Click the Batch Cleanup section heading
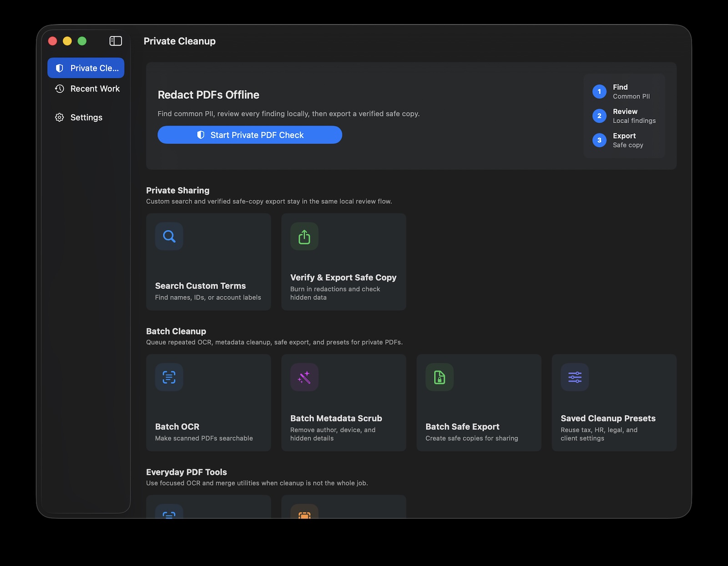The image size is (728, 566). click(x=176, y=331)
